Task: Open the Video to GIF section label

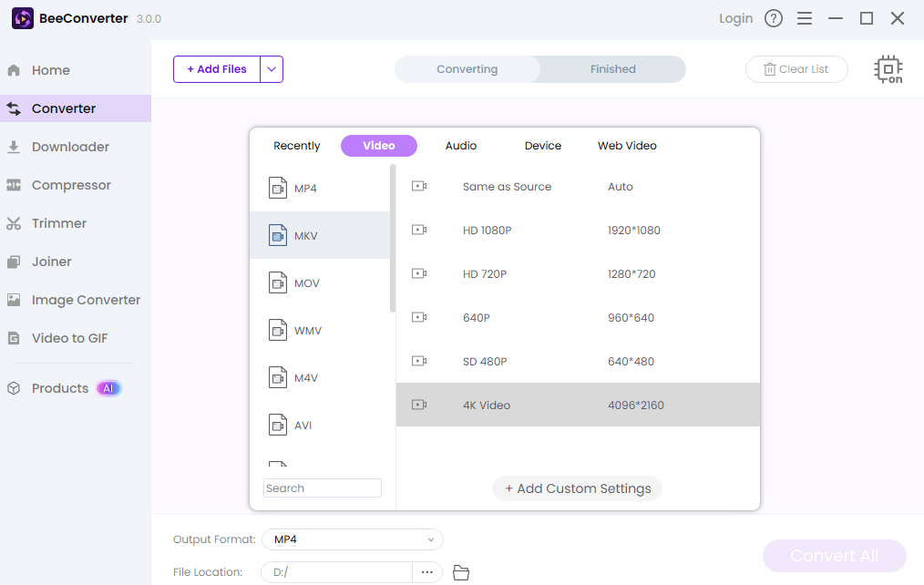Action: pyautogui.click(x=69, y=338)
